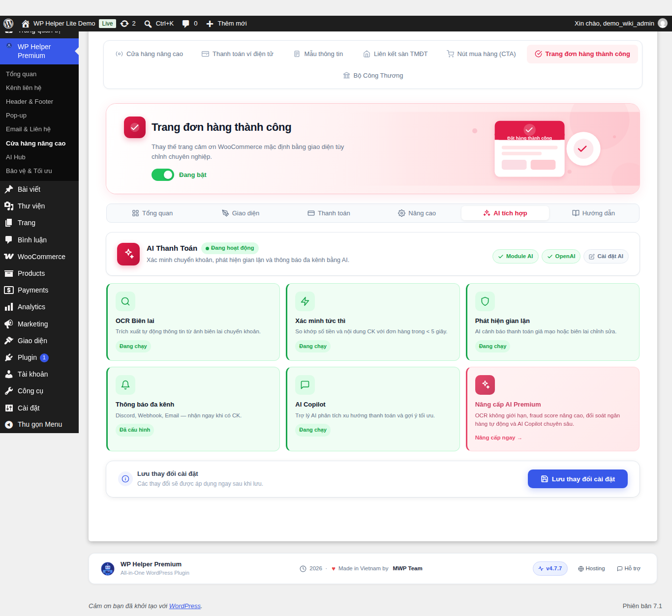The height and width of the screenshot is (616, 672).
Task: Switch to the Tổng quan tab
Action: (x=153, y=213)
